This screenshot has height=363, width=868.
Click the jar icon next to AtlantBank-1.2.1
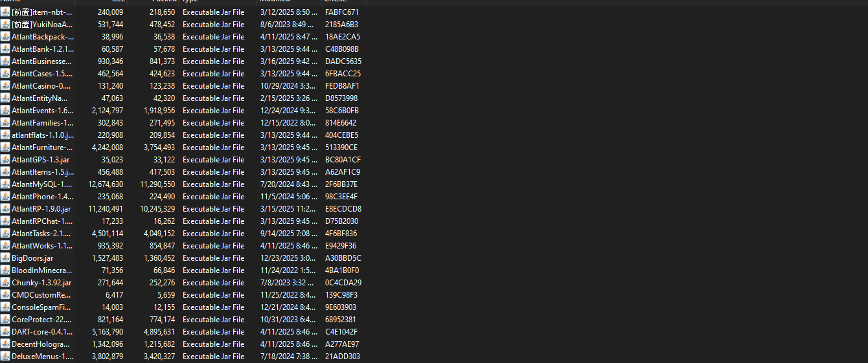click(x=5, y=49)
